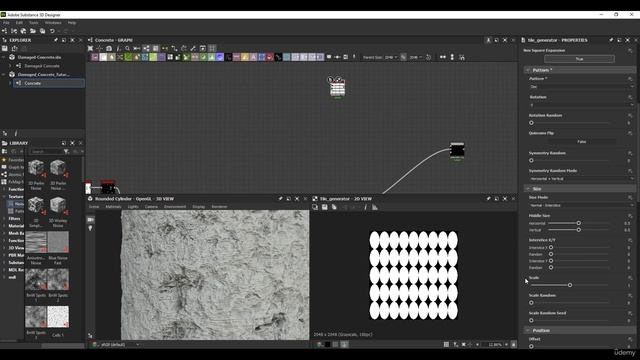Select the 3D Worley Noise thumbnail
The image size is (640, 360).
pyautogui.click(x=58, y=205)
